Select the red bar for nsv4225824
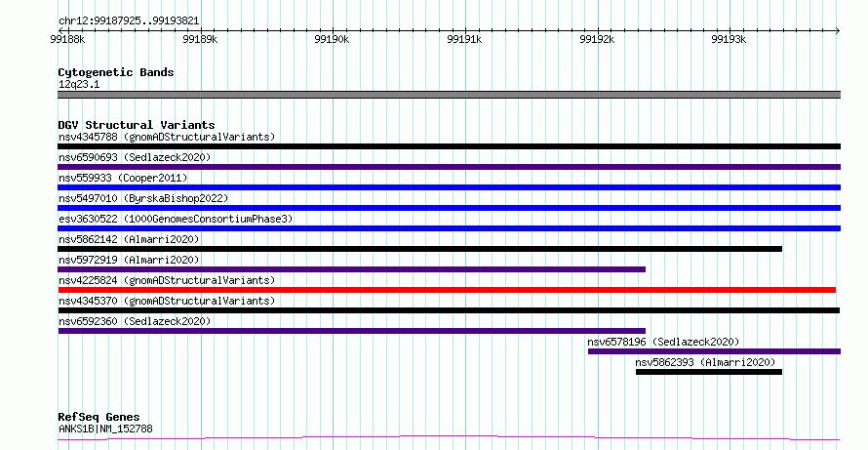The width and height of the screenshot is (868, 450). click(x=447, y=290)
